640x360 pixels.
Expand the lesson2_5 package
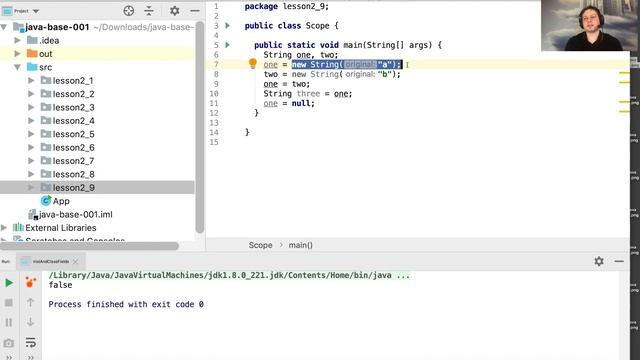31,134
